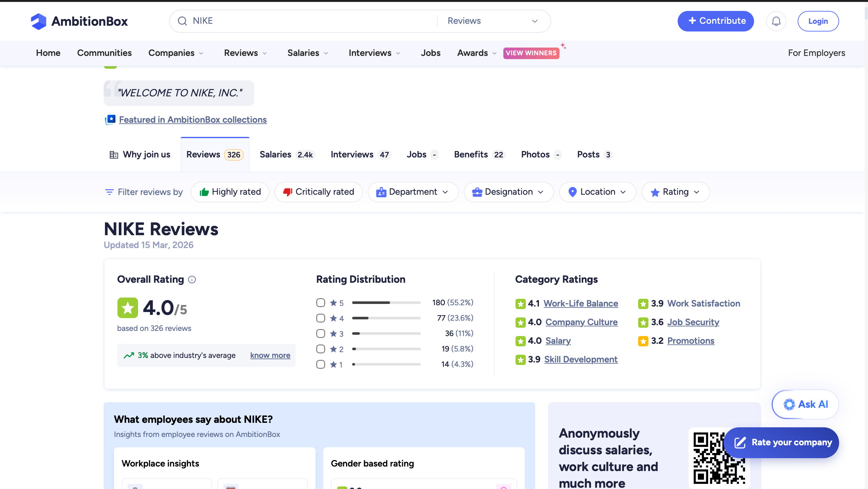The width and height of the screenshot is (868, 489).
Task: Click the AmbitionBox logo icon
Action: tap(39, 21)
